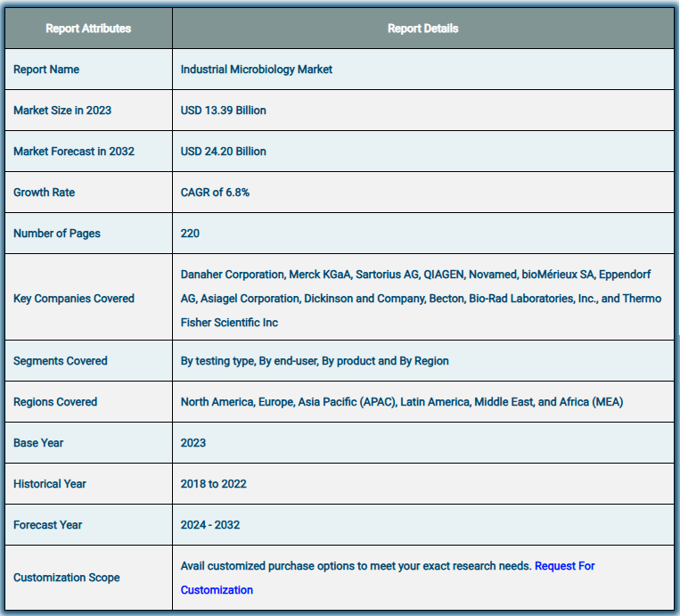Select the Industrial Microbiology Market text
The height and width of the screenshot is (616, 680).
257,70
